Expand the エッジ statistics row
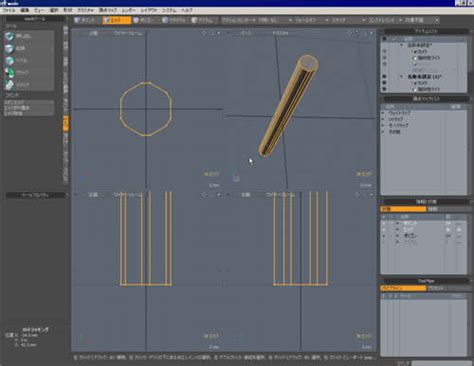This screenshot has width=474, height=366. pos(397,230)
